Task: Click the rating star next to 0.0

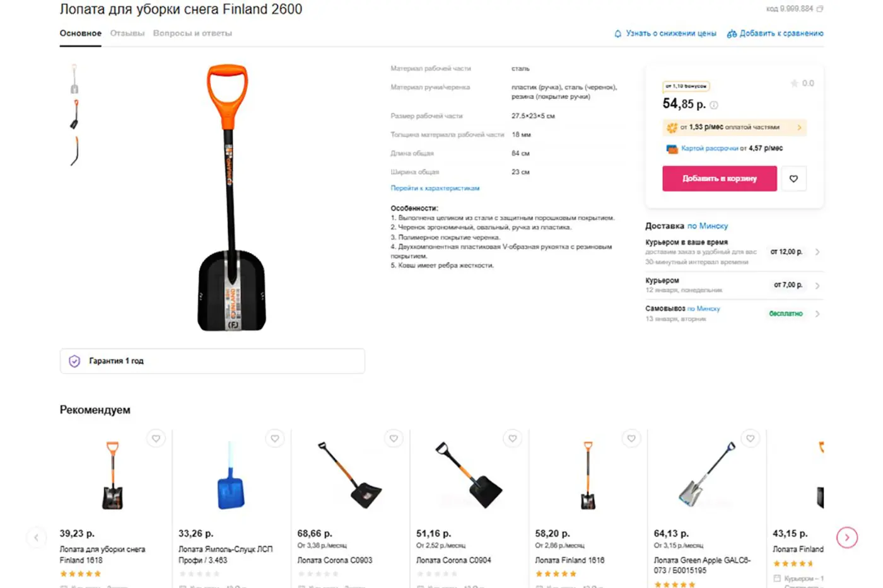Action: pos(794,83)
